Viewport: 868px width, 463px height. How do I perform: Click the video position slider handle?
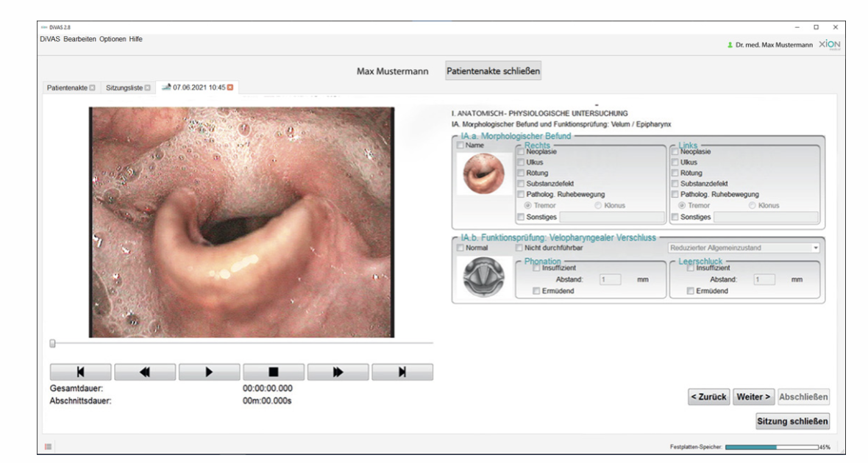point(52,343)
